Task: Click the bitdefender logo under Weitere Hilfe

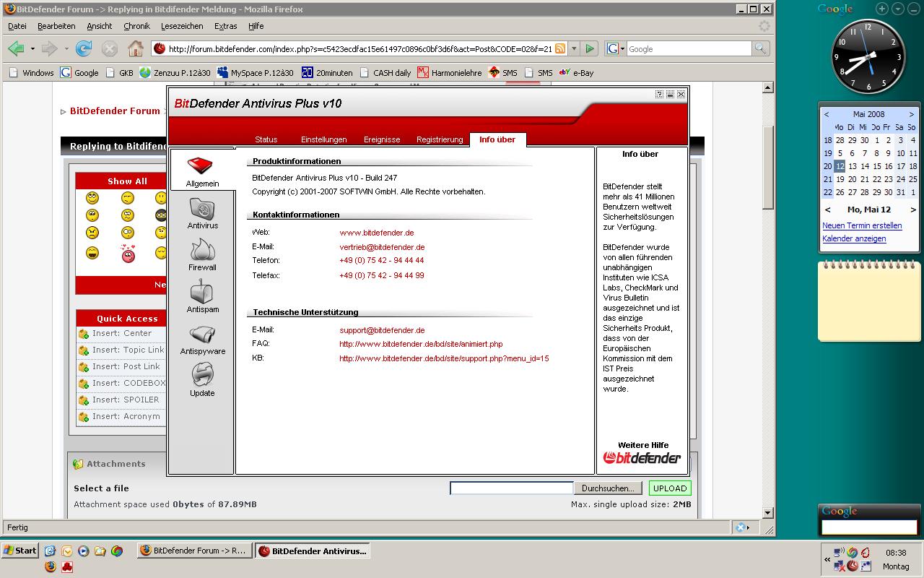Action: click(642, 457)
